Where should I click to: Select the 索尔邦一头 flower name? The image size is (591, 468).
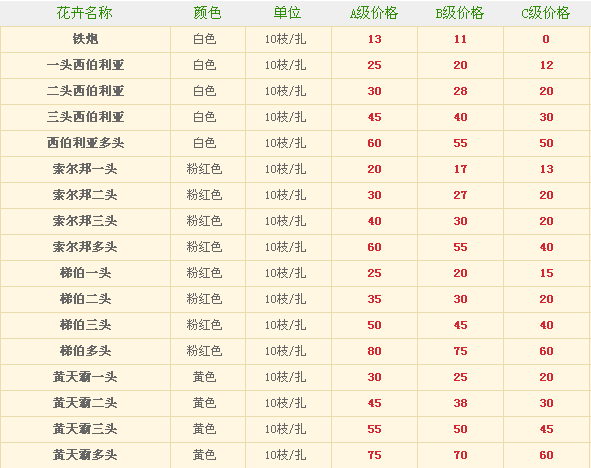(x=86, y=169)
